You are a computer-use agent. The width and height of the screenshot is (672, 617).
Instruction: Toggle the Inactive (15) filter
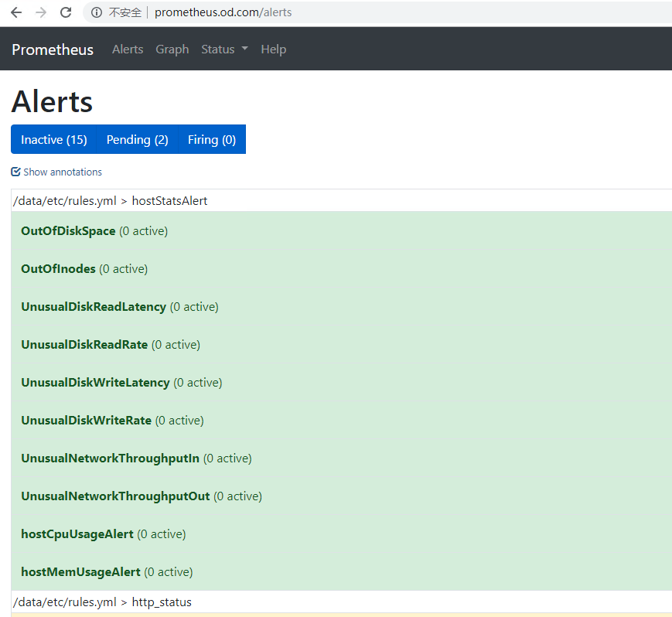[x=54, y=140]
